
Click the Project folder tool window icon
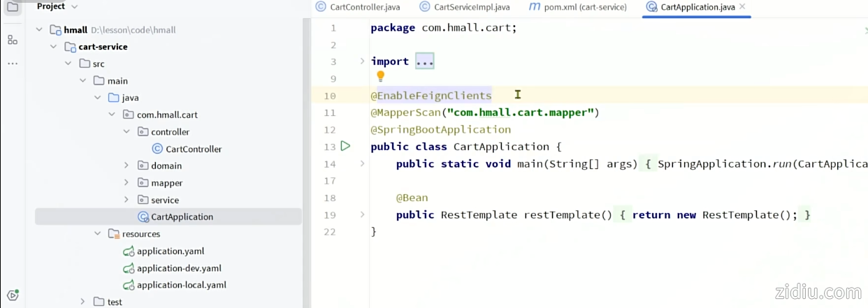point(13,7)
